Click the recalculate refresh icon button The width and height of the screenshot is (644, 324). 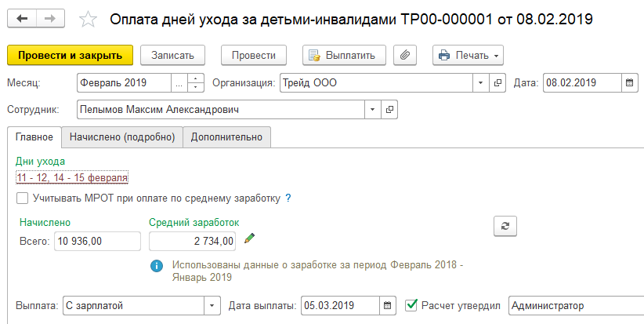[505, 226]
